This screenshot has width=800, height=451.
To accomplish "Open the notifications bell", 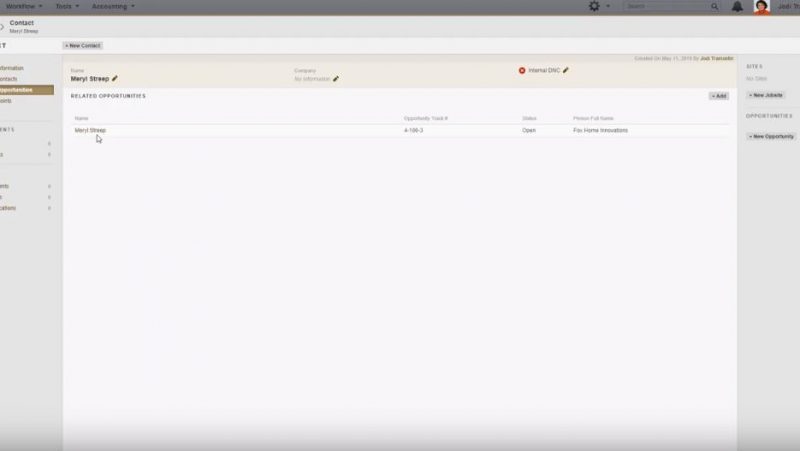I will point(737,6).
